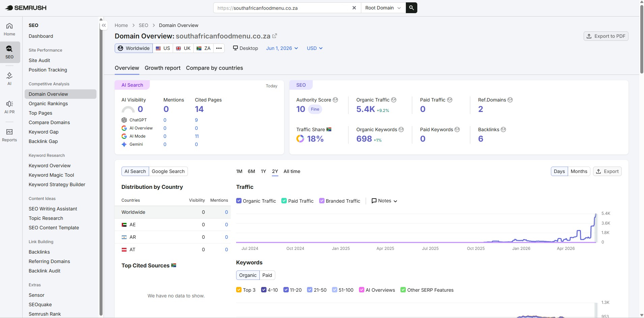Viewport: 644px width, 318px height.
Task: Select the Worldwide globe button
Action: pos(134,48)
